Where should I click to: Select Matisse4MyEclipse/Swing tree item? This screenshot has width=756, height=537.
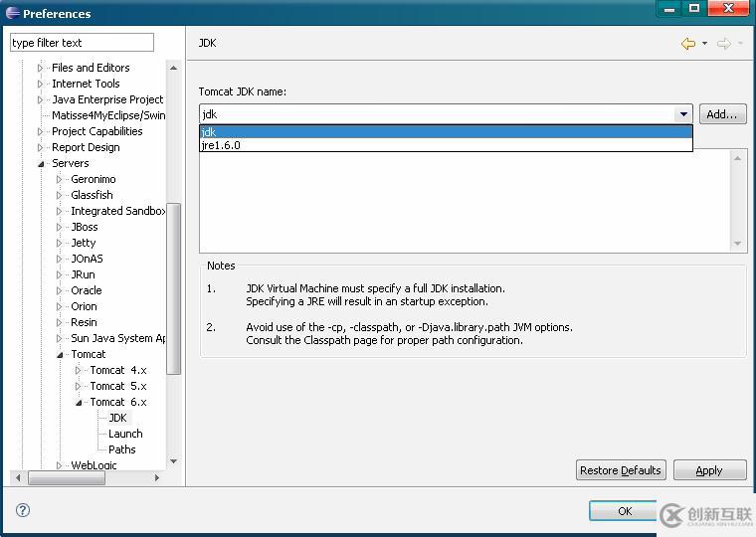[108, 115]
